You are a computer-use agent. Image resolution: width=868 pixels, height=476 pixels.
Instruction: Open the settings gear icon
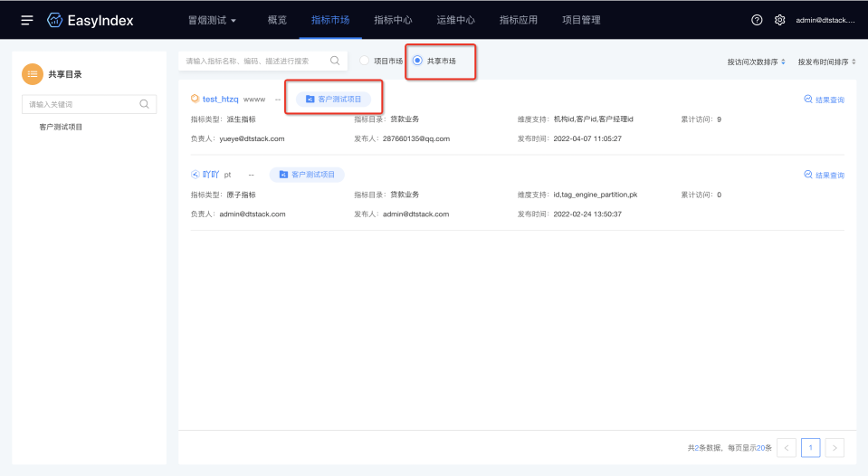pos(779,20)
